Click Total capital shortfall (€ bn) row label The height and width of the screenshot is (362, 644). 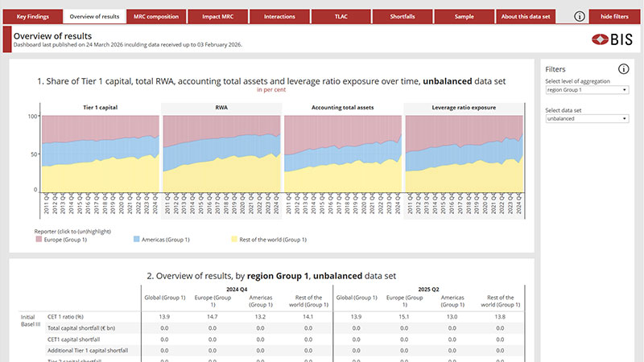pyautogui.click(x=81, y=328)
